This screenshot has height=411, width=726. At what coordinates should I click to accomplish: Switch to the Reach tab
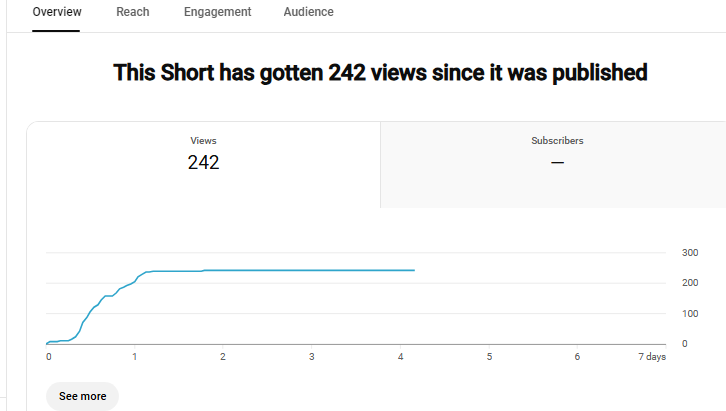pos(132,12)
